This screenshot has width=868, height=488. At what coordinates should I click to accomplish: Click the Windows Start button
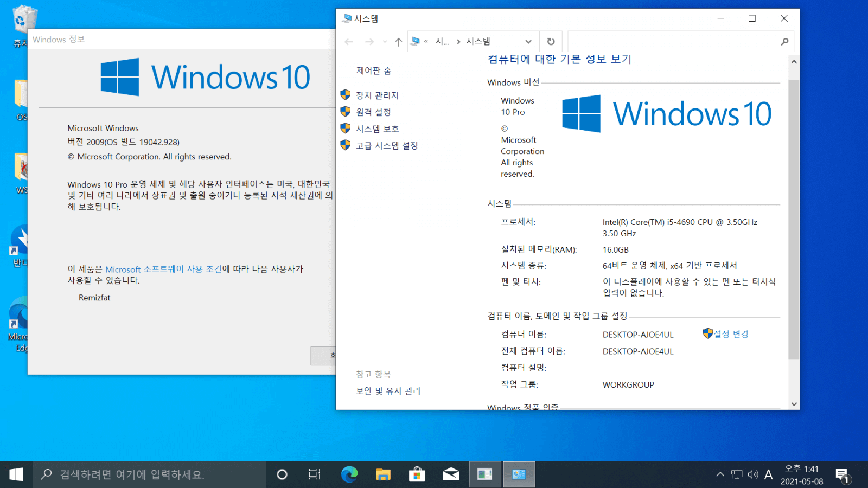click(x=16, y=474)
